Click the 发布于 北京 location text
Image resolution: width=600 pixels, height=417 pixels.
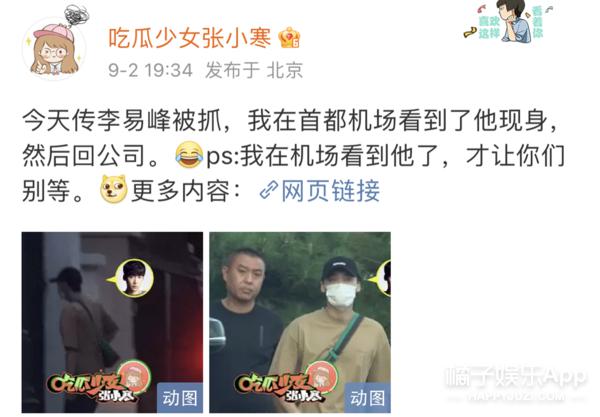[x=254, y=70]
